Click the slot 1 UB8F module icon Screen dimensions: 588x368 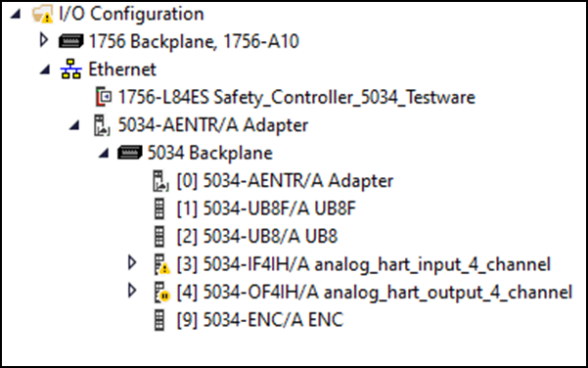pos(159,208)
